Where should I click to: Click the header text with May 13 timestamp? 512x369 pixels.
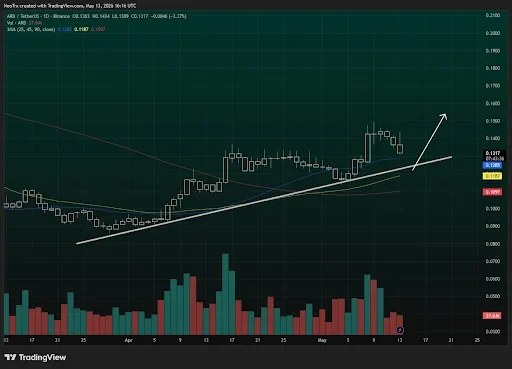(x=70, y=6)
